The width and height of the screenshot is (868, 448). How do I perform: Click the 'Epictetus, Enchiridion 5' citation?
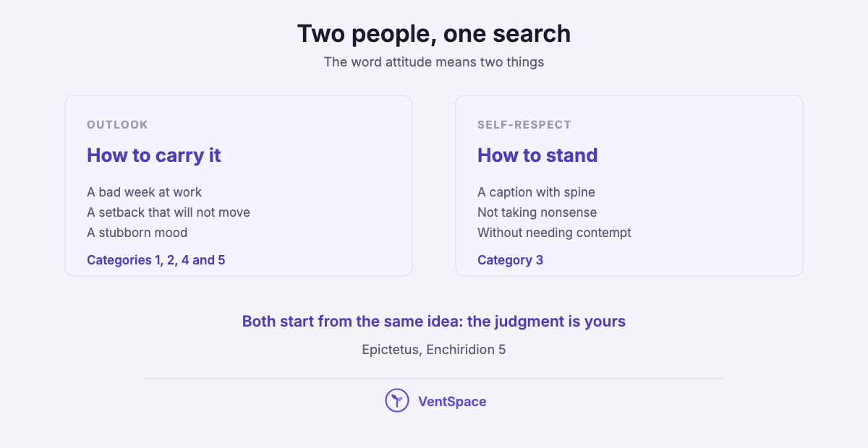434,350
